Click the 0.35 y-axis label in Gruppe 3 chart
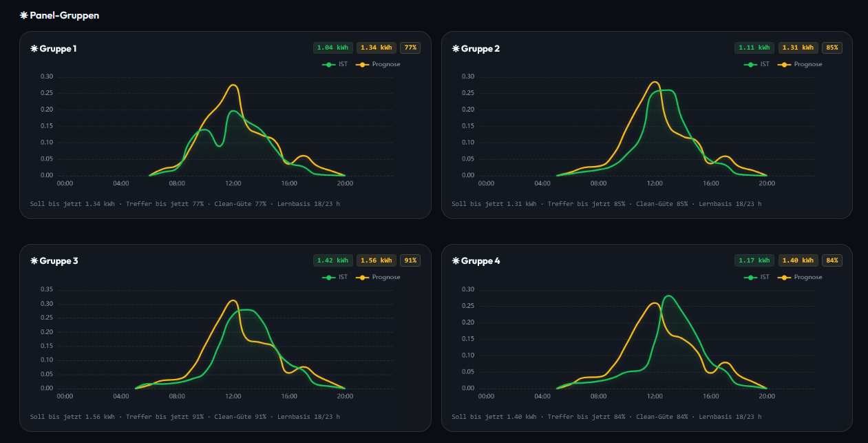This screenshot has height=443, width=868. click(46, 289)
